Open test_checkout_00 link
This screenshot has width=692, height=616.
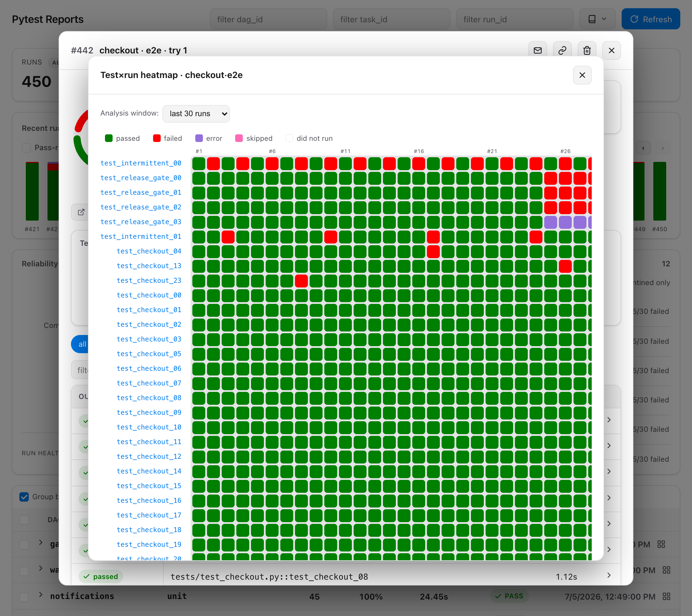click(x=149, y=295)
